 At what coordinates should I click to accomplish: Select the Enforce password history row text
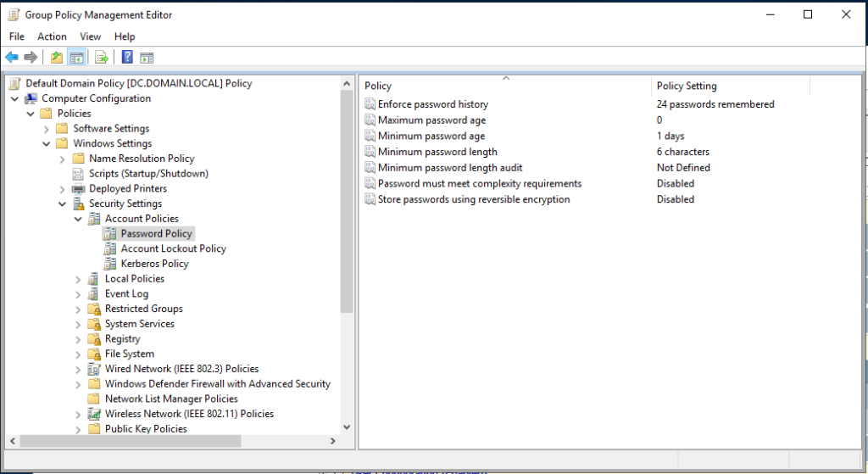(x=433, y=104)
